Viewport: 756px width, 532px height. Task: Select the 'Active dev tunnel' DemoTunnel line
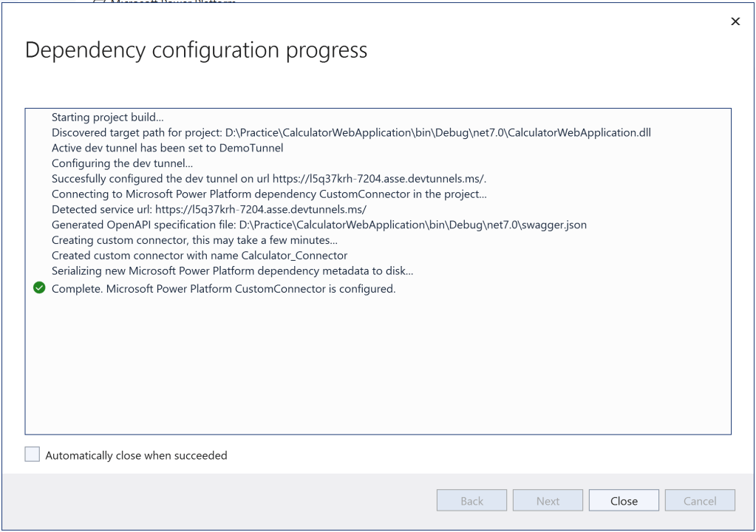point(167,148)
